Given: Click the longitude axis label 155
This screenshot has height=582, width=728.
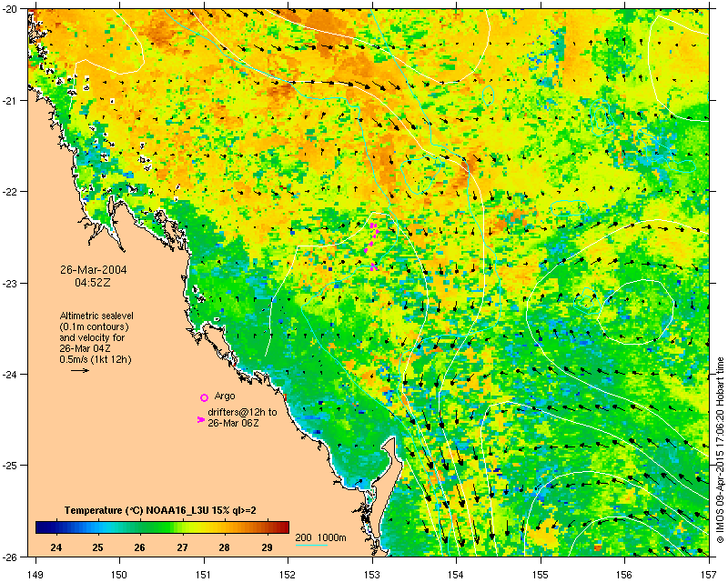Looking at the screenshot, I should click(x=541, y=575).
